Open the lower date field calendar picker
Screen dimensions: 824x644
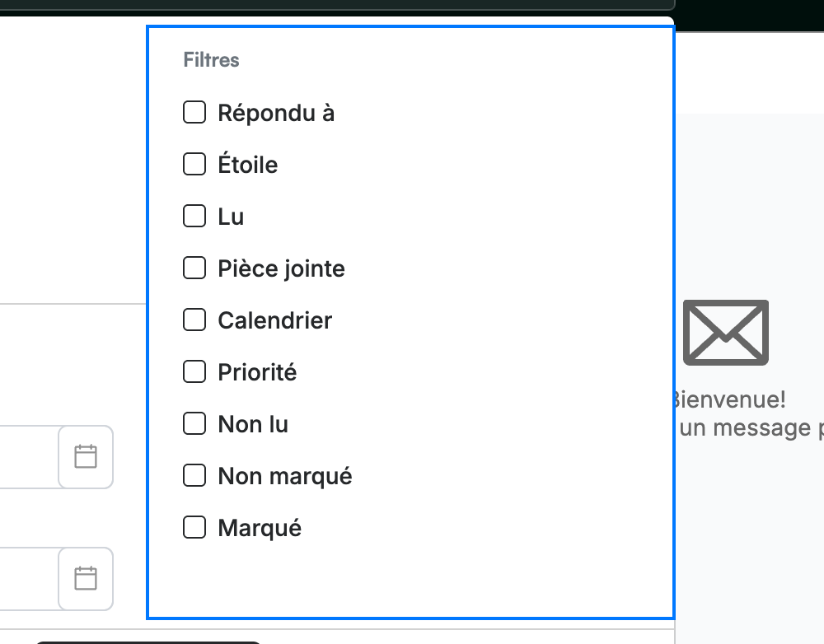coord(86,578)
